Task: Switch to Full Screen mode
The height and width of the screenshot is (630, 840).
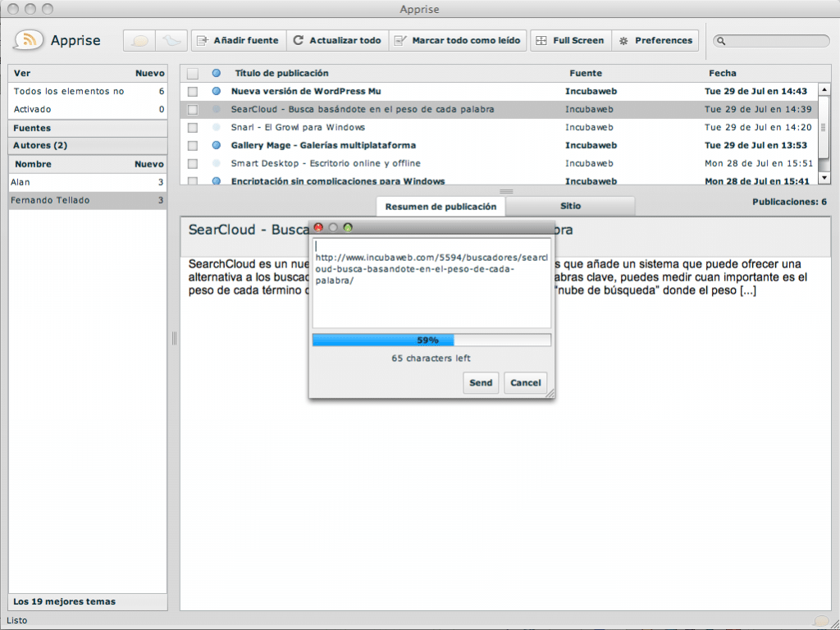Action: click(571, 41)
